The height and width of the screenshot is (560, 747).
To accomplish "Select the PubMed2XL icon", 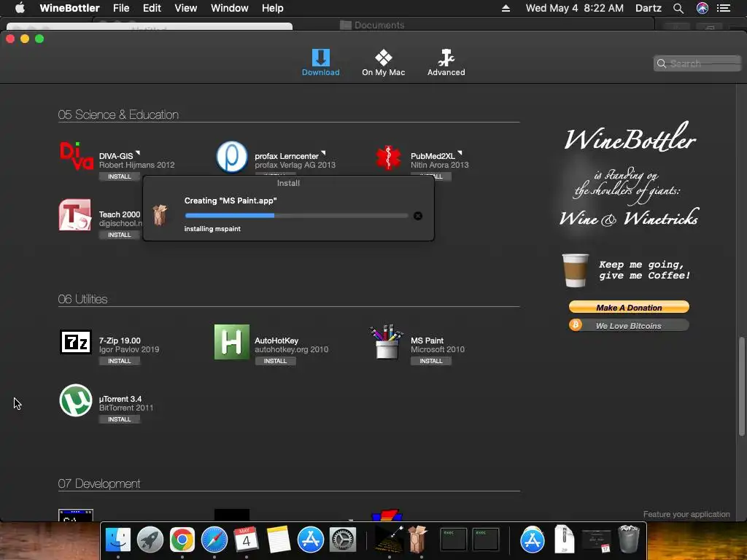I will 388,157.
